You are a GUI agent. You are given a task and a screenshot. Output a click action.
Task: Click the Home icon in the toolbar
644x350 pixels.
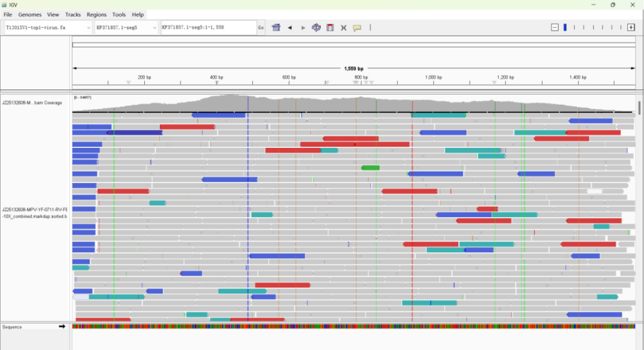(x=276, y=27)
